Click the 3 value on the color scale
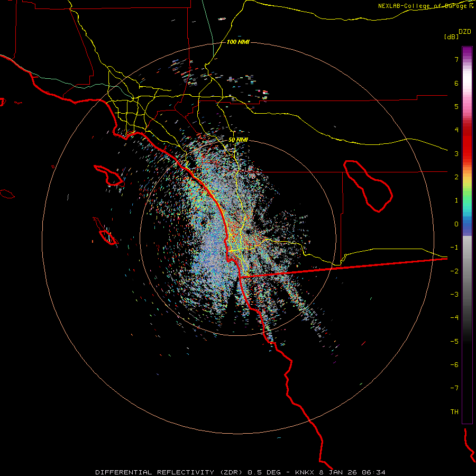 456,153
